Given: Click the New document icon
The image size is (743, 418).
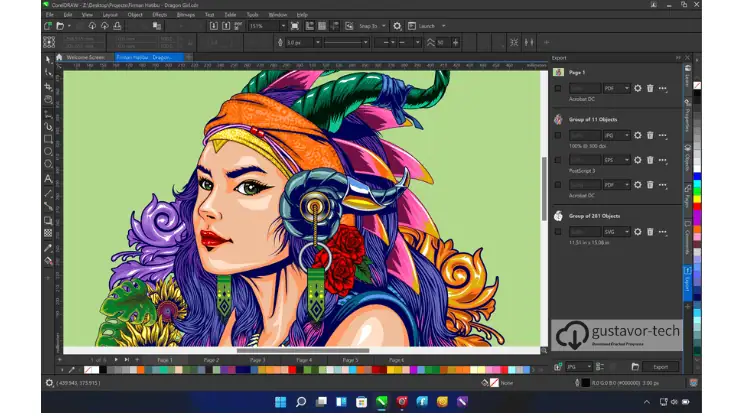Looking at the screenshot, I should point(48,26).
